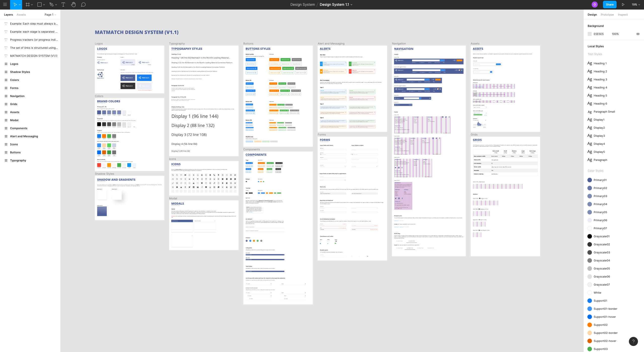This screenshot has width=644, height=352.
Task: Open the help question mark button
Action: [x=633, y=341]
